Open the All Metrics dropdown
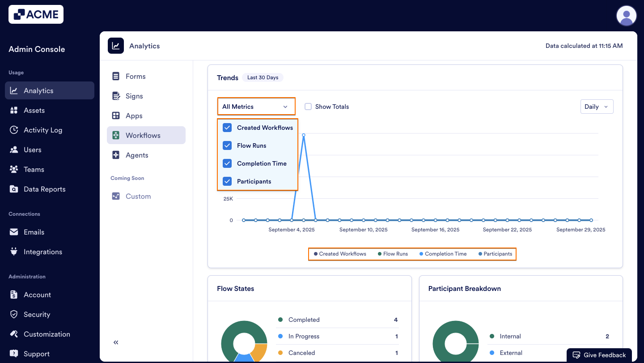Screen dimensions: 644x363 pyautogui.click(x=256, y=106)
